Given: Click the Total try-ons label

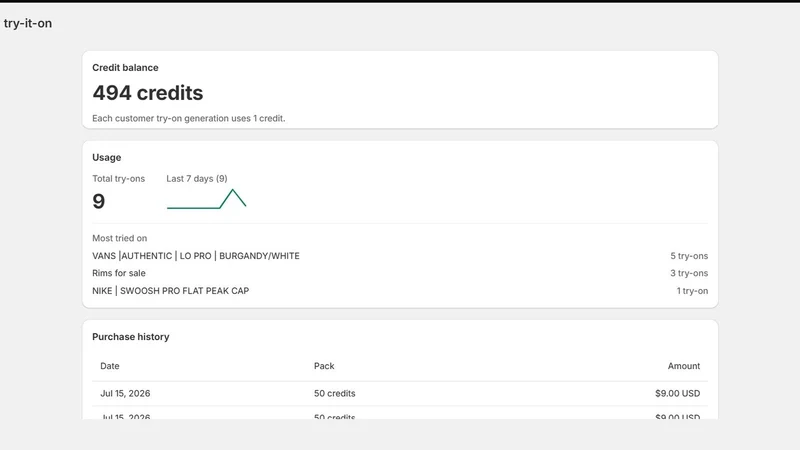Looking at the screenshot, I should pos(118,179).
